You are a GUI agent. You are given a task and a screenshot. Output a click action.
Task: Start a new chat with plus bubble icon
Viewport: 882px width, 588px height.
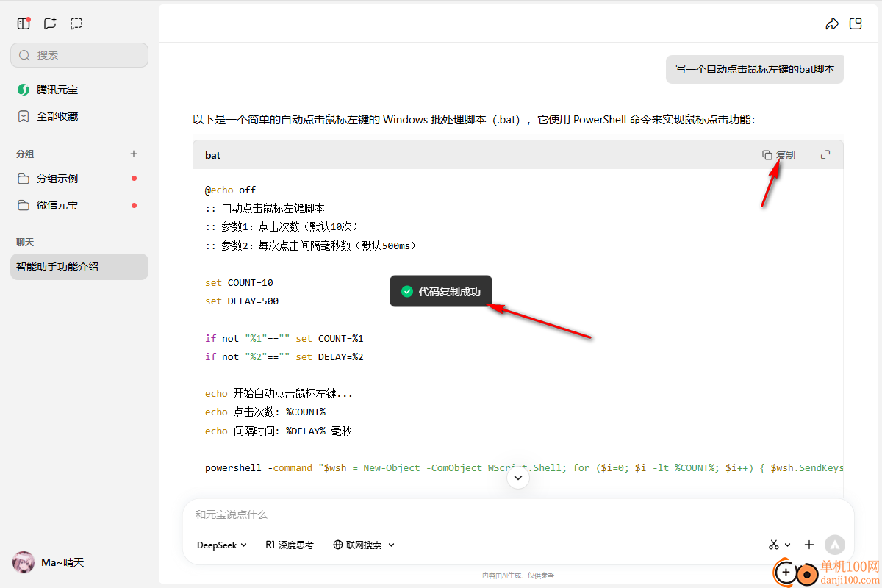[x=50, y=24]
